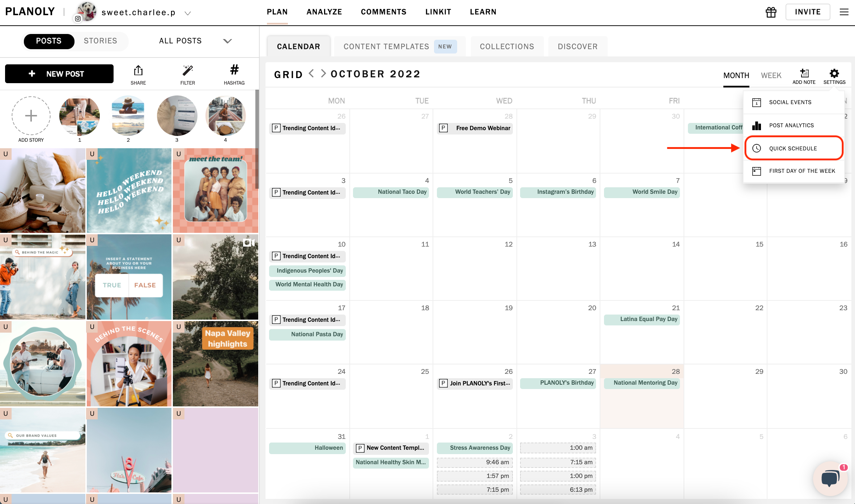
Task: Open Join PLANOLY's First event
Action: coord(475,383)
